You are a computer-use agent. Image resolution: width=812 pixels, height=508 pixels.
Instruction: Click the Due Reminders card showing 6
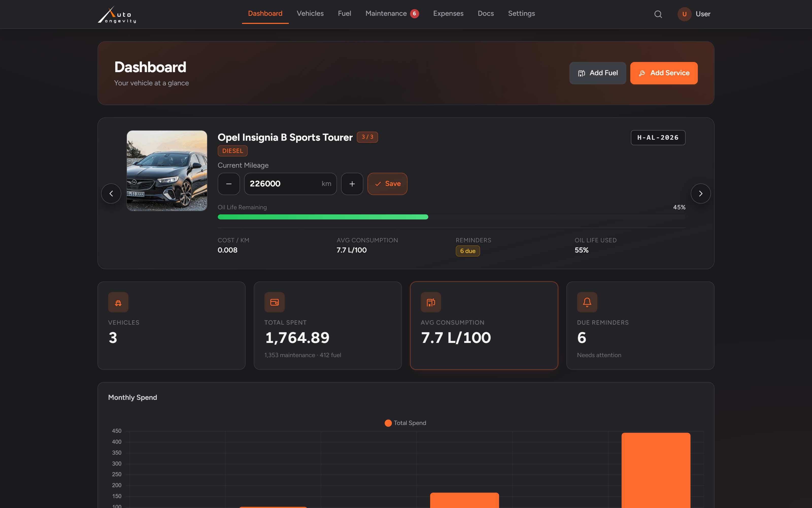pos(640,326)
